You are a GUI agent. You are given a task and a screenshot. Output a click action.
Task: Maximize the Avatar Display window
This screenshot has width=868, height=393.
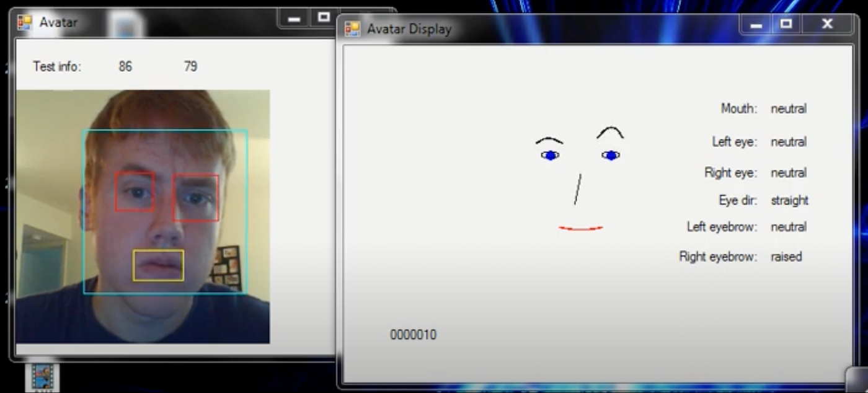(x=786, y=24)
